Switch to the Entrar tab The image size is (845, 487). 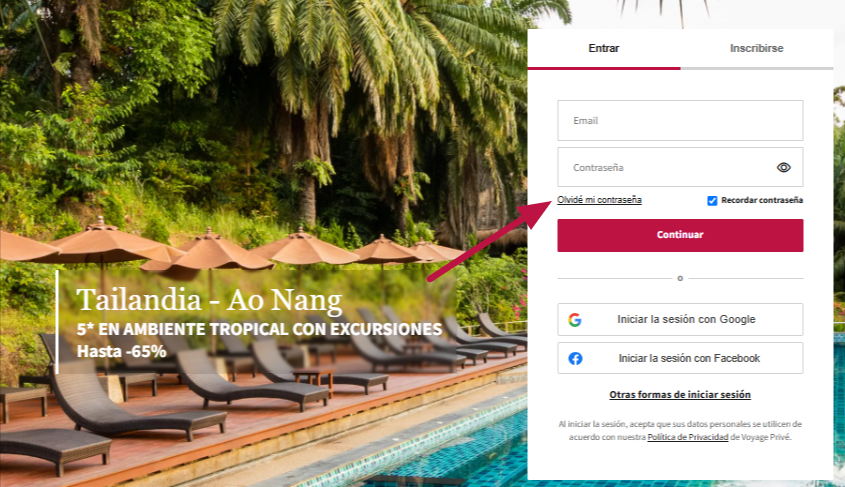[604, 48]
